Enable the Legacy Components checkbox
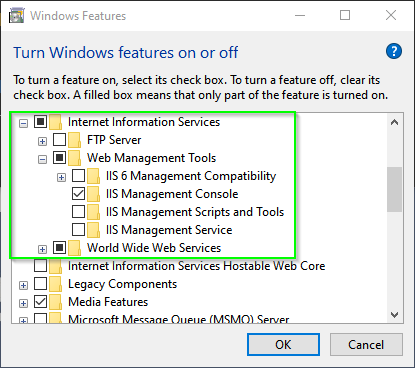 point(40,284)
